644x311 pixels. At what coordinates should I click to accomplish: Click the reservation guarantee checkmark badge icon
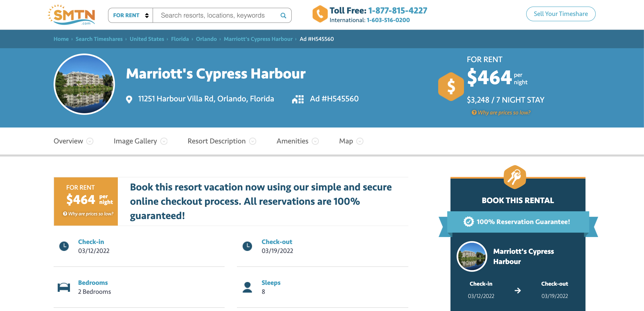coord(468,222)
